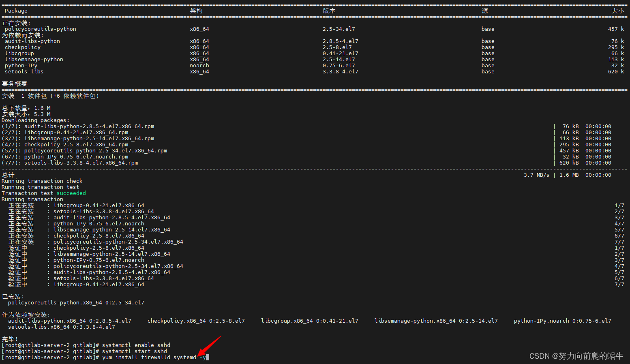This screenshot has width=630, height=364.
Task: Click the '版本' column header
Action: point(329,11)
